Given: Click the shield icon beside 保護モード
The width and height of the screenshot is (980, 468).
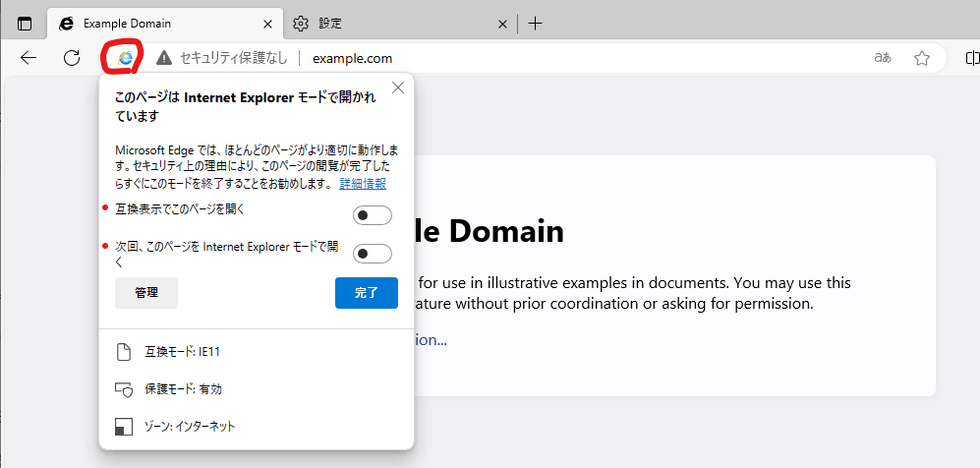Looking at the screenshot, I should 124,390.
